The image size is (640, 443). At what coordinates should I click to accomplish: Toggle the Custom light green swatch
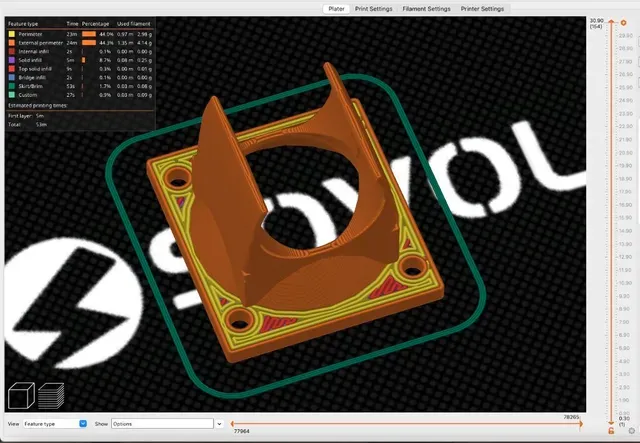pyautogui.click(x=12, y=95)
